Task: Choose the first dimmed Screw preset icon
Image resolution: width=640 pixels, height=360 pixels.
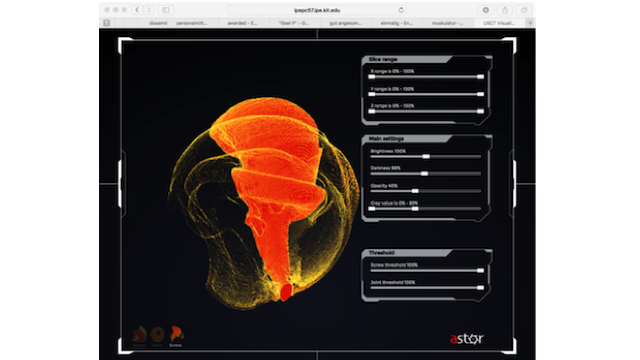Action: 139,335
